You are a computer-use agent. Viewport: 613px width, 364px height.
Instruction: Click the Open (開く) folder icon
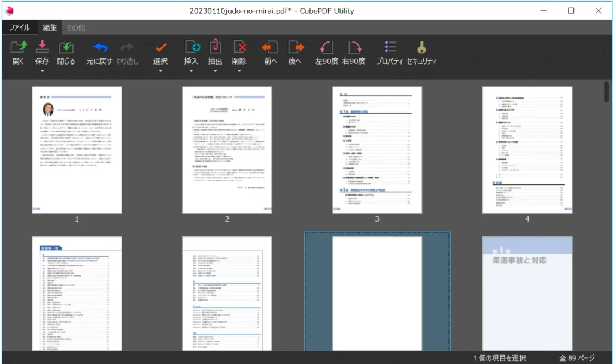click(x=19, y=48)
